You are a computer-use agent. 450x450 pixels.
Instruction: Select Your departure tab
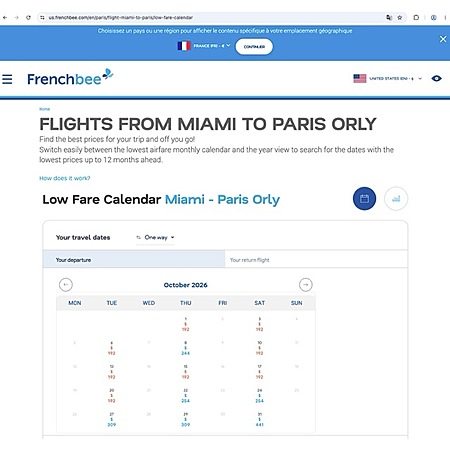(134, 259)
